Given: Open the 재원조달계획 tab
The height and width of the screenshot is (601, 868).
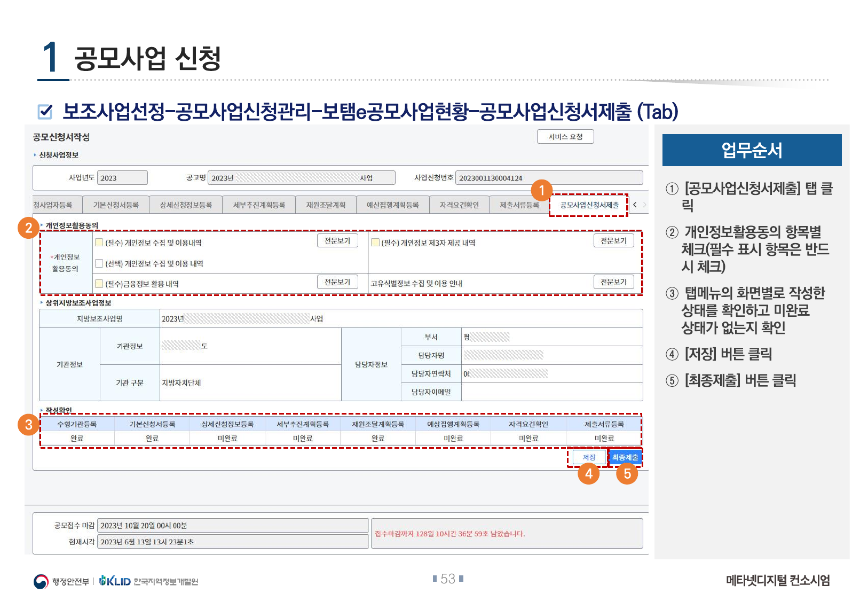Looking at the screenshot, I should (x=326, y=205).
